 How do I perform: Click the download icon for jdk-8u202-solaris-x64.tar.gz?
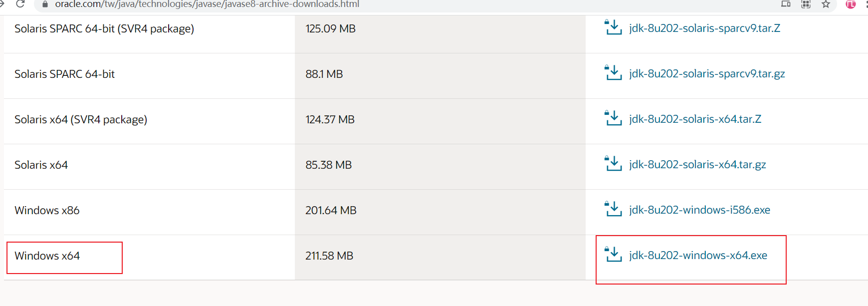(613, 164)
